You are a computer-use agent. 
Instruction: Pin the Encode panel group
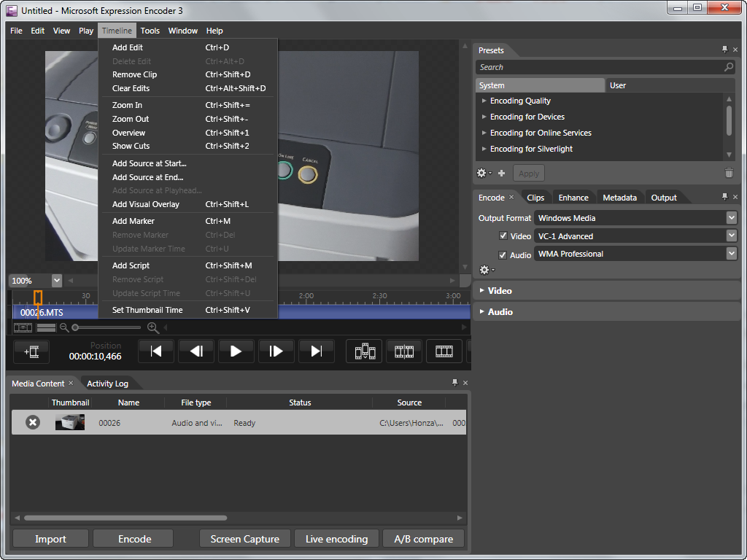click(724, 197)
